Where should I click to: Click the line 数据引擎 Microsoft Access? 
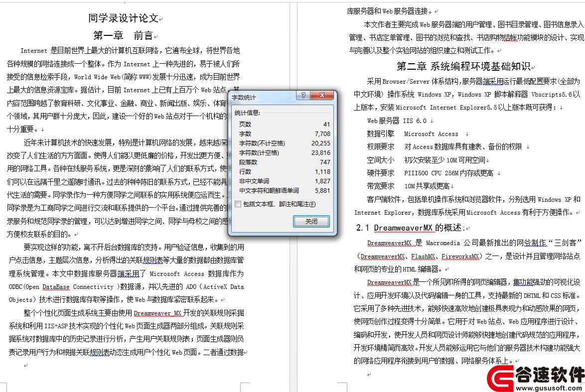pos(413,134)
